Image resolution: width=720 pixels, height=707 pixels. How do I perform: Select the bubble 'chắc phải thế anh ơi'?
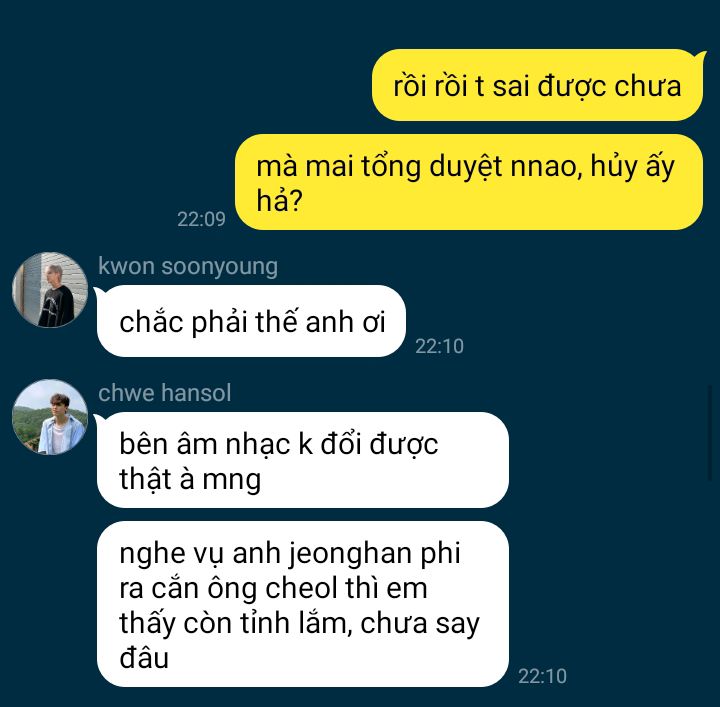(x=251, y=321)
